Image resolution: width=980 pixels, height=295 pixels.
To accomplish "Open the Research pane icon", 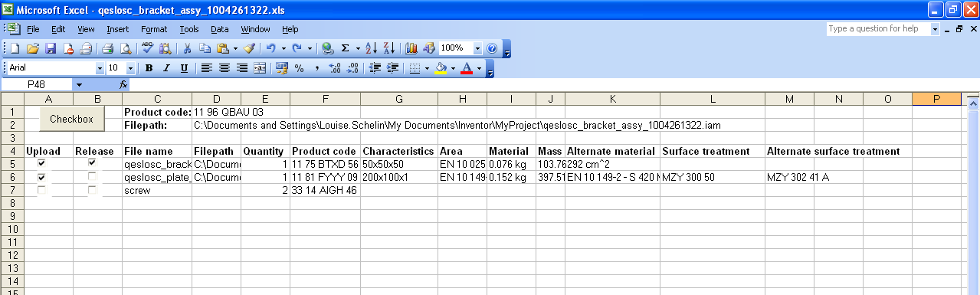I will coord(166,48).
